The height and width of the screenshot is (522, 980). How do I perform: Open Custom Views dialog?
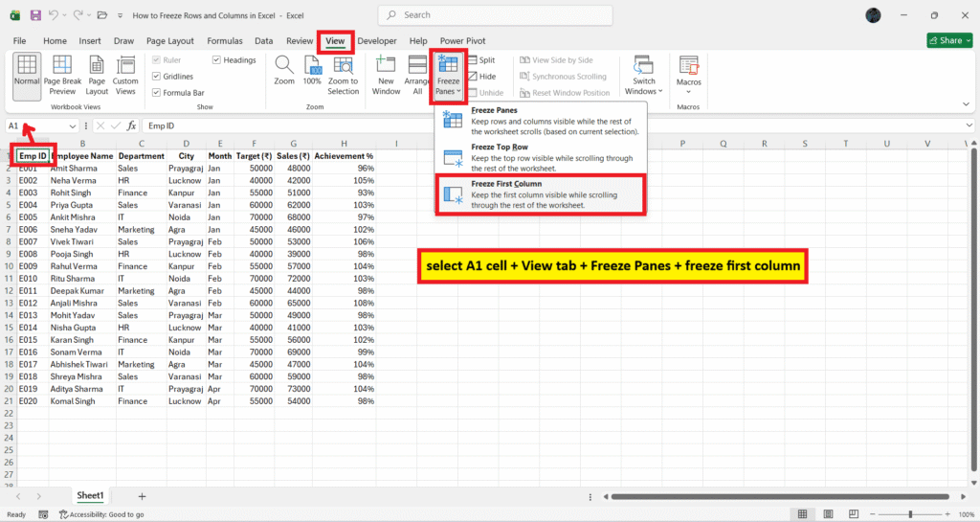pos(125,77)
